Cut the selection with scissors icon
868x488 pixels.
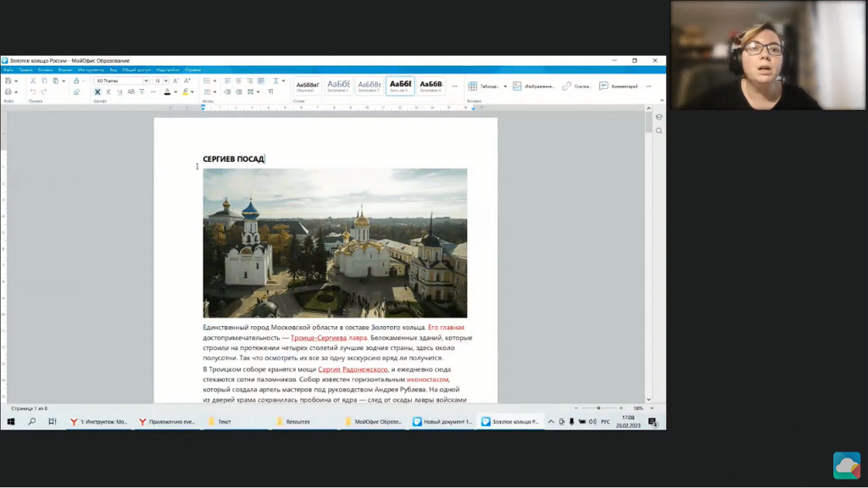[33, 80]
